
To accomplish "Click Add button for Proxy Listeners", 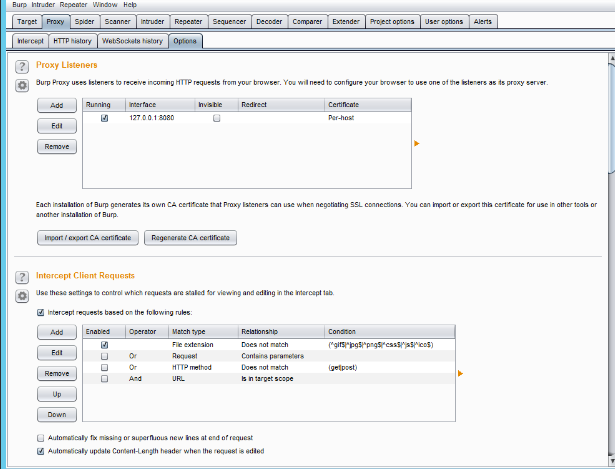I will 57,105.
